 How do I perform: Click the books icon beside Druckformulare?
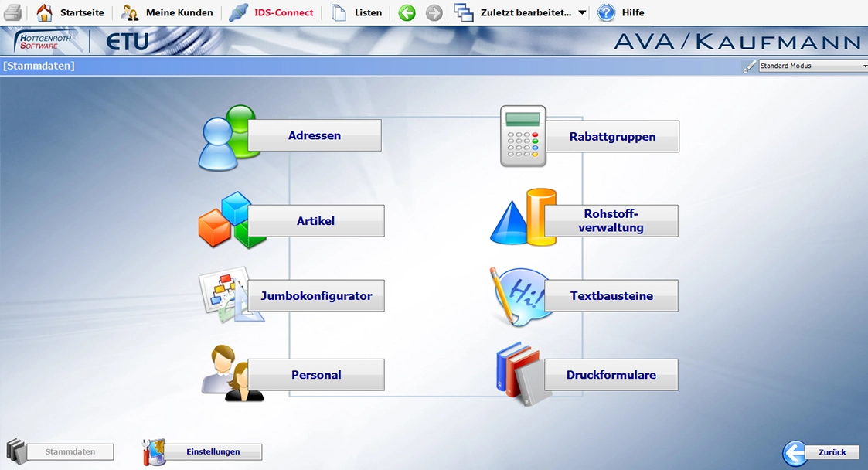520,373
